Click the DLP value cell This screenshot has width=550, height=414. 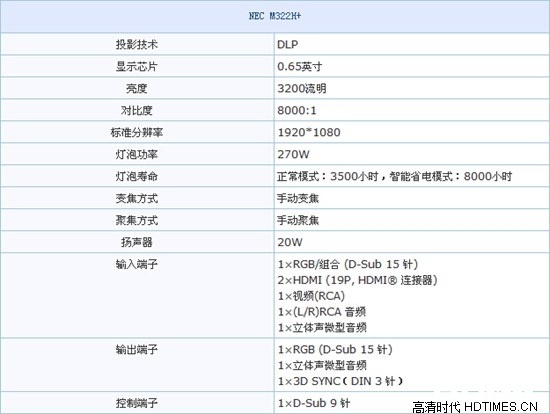coord(412,44)
